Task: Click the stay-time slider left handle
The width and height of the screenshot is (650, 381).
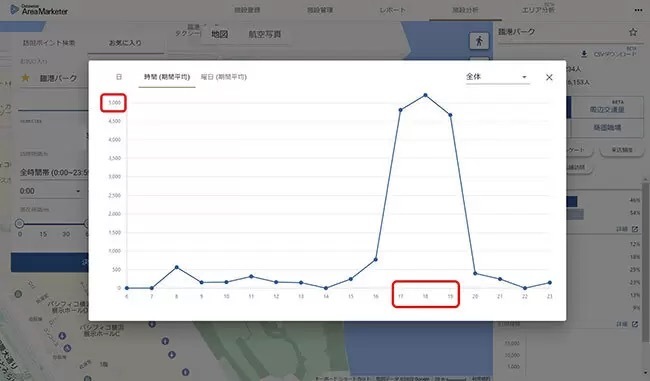Action: [x=19, y=223]
